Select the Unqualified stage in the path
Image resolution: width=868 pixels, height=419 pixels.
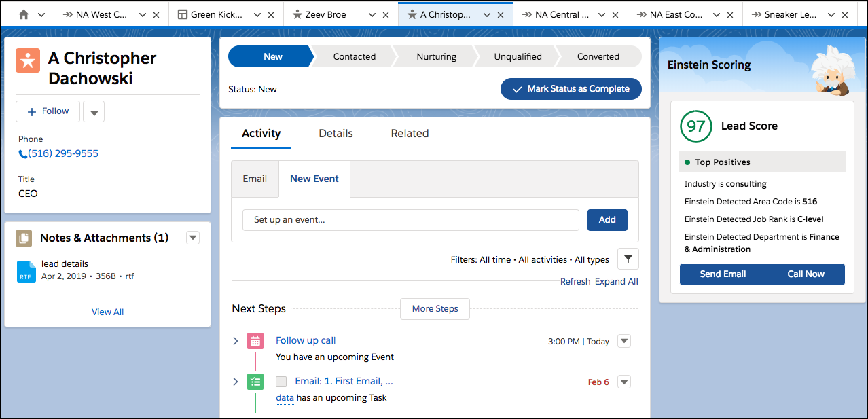click(518, 57)
